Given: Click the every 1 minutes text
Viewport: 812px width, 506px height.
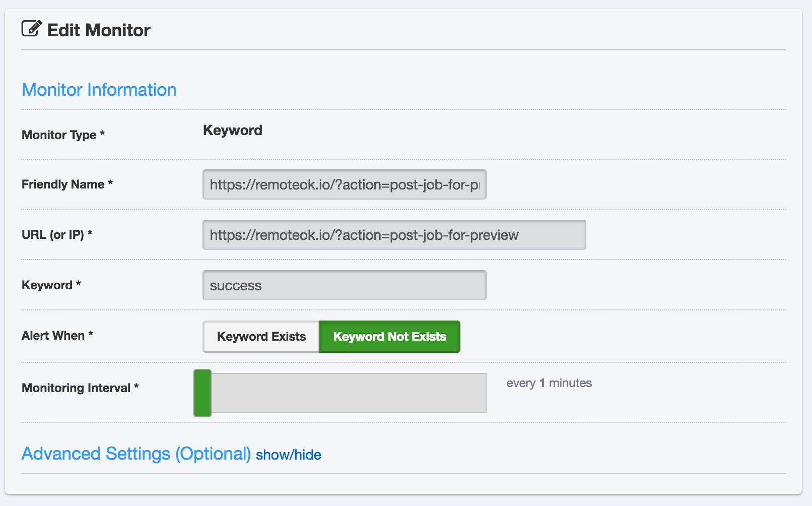Looking at the screenshot, I should point(549,383).
